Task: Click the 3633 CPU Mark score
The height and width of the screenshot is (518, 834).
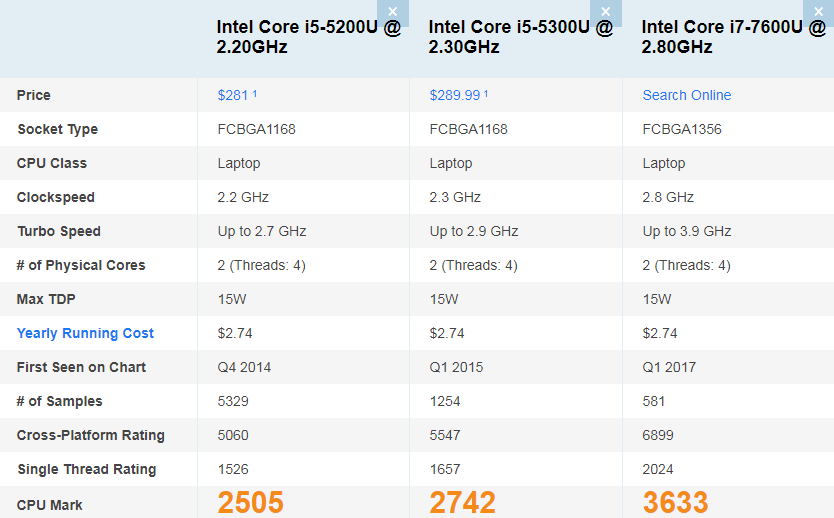Action: click(x=675, y=502)
